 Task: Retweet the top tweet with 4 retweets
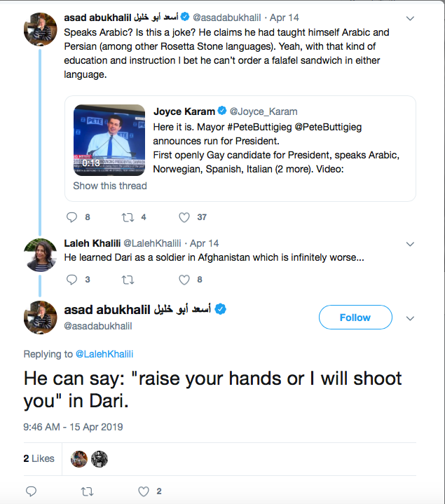tap(128, 217)
